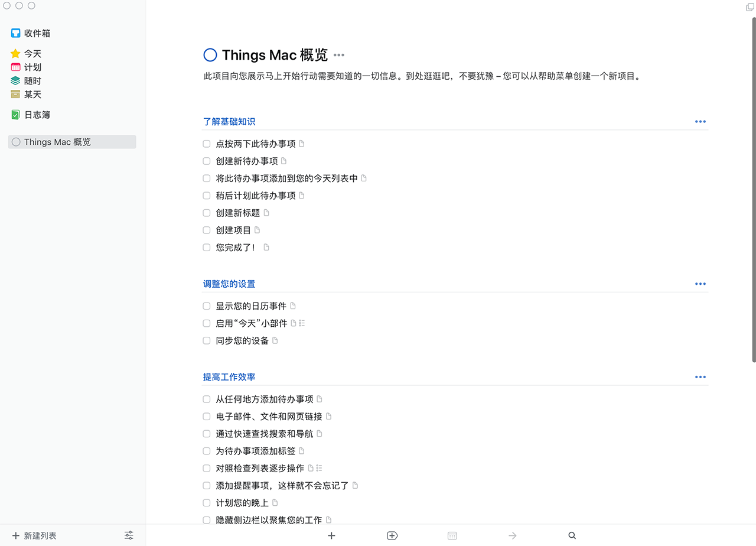The width and height of the screenshot is (756, 546).
Task: Select the 调整您的设置 heading
Action: tap(229, 284)
